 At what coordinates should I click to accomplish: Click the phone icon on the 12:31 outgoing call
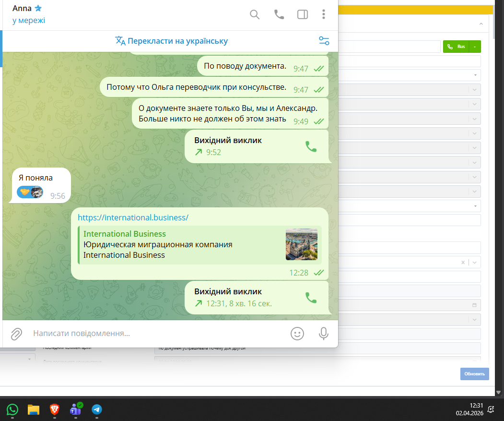[x=311, y=298]
